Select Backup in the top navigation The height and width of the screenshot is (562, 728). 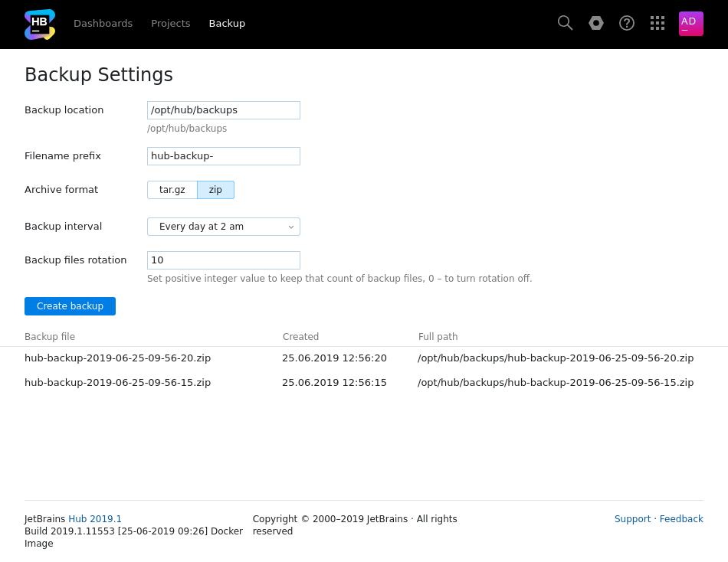pos(227,24)
